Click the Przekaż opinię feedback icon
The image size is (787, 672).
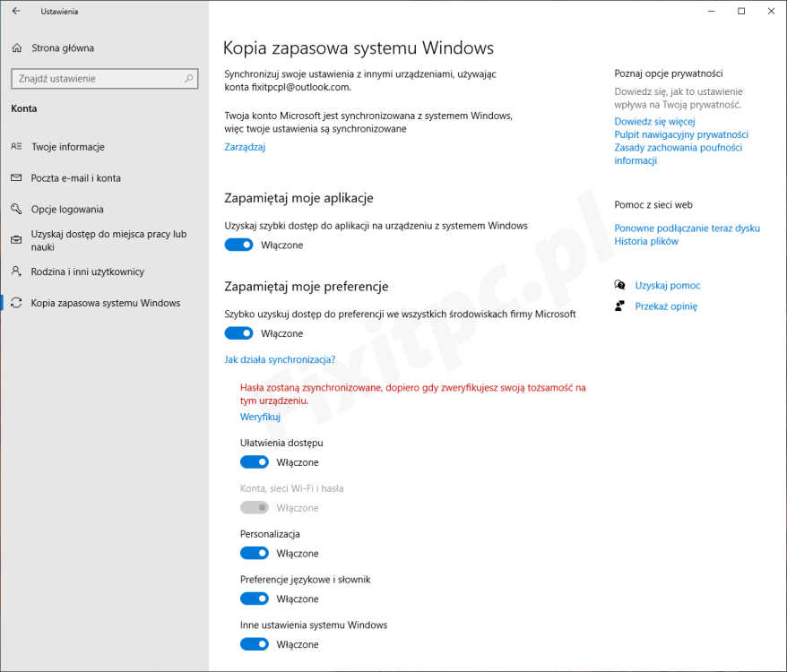619,306
